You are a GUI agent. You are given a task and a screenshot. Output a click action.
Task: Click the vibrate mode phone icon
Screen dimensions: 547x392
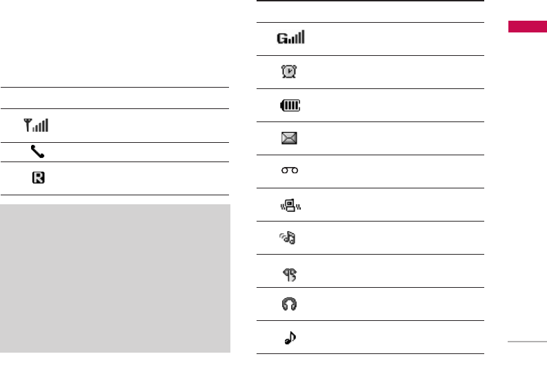290,205
